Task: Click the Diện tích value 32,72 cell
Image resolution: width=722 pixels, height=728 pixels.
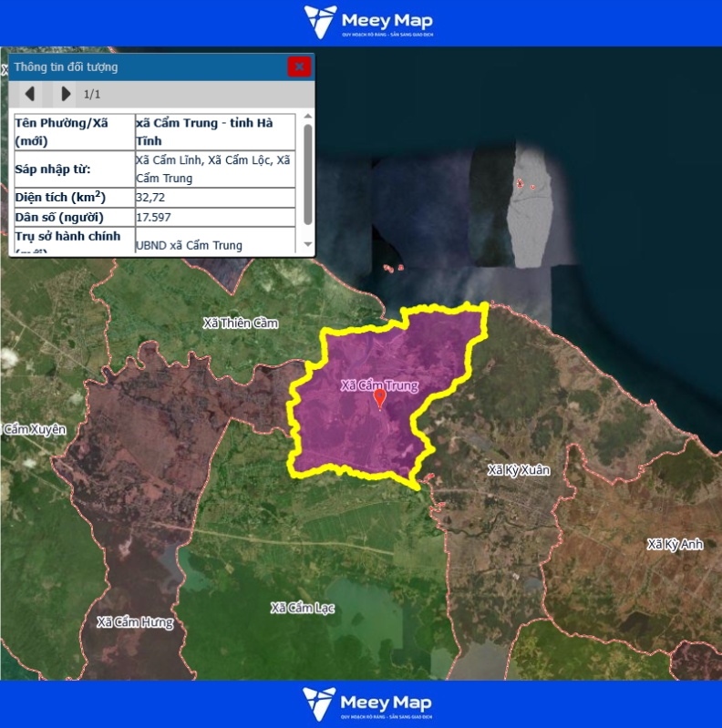Action: pyautogui.click(x=214, y=197)
